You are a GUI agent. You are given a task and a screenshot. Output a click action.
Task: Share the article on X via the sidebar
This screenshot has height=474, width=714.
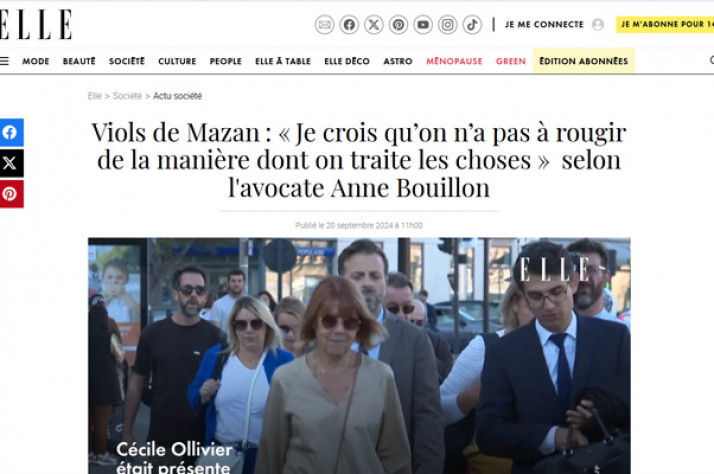(x=11, y=163)
